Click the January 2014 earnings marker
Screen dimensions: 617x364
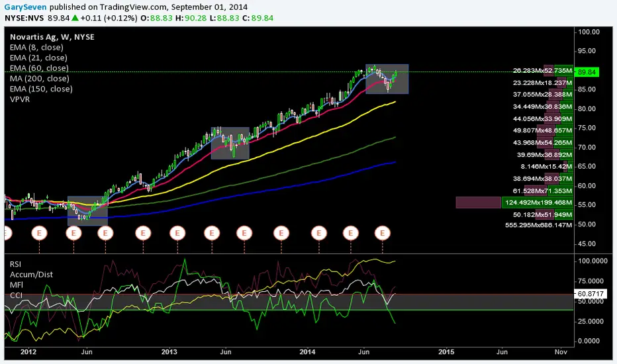318,233
